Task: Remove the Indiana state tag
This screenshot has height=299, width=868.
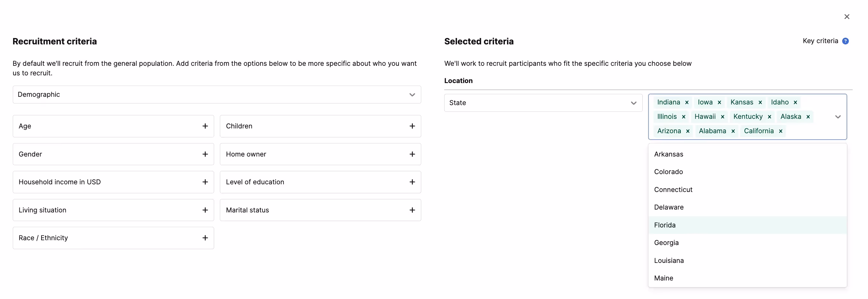Action: [x=687, y=103]
